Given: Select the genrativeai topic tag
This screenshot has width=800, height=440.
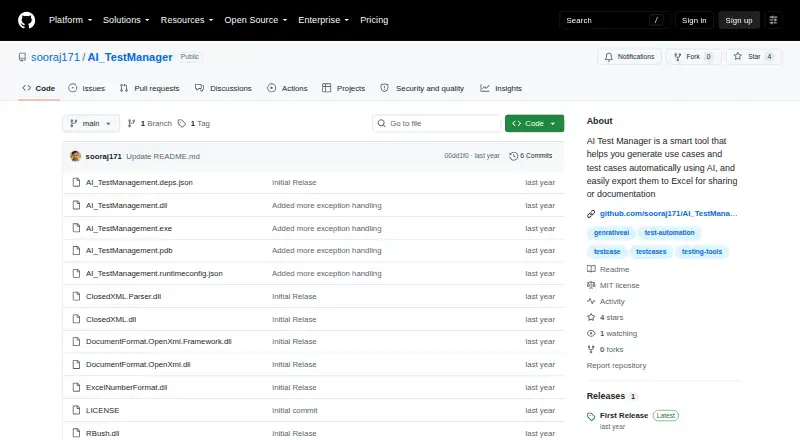Looking at the screenshot, I should pos(611,233).
